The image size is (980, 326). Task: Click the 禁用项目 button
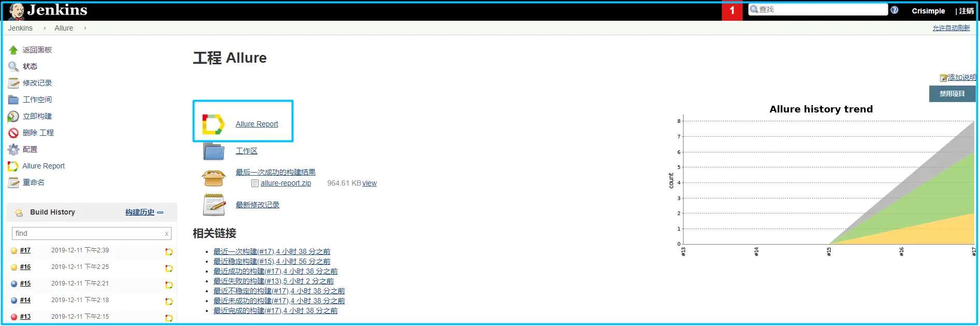[x=952, y=94]
